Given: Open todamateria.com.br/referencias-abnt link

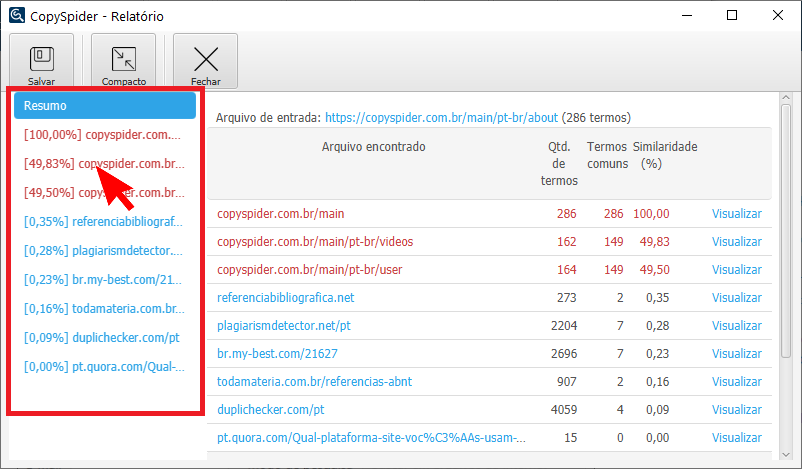Looking at the screenshot, I should [315, 382].
